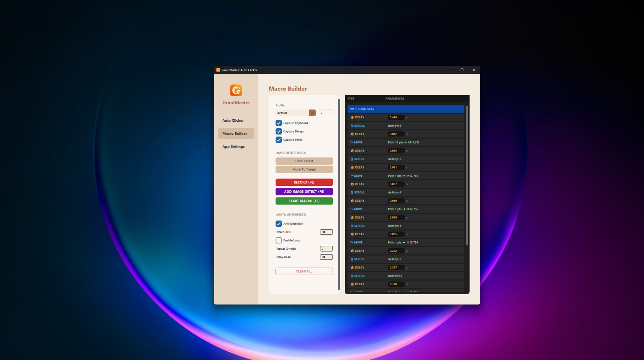Enable the Enable Loop checkbox
This screenshot has width=644, height=360.
[279, 240]
